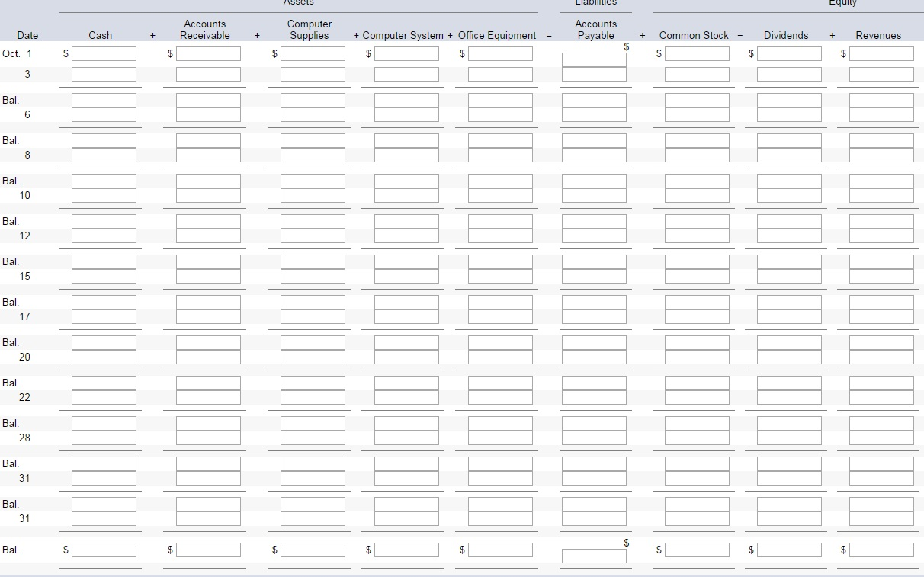
Task: Select the Revenues field in row 28
Action: coord(881,438)
